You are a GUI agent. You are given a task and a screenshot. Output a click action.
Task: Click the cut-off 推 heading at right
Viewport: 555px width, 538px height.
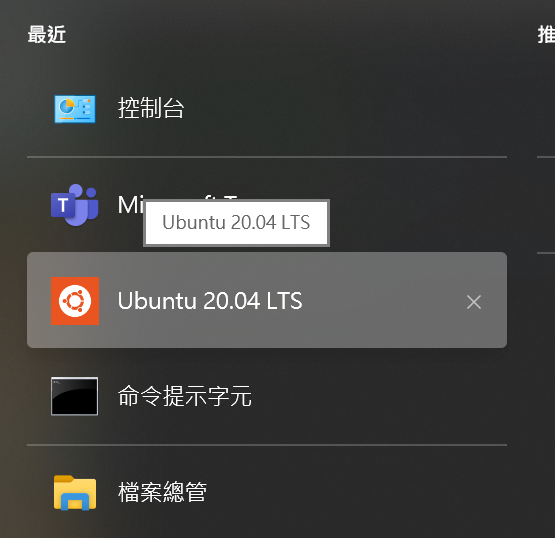pyautogui.click(x=546, y=35)
